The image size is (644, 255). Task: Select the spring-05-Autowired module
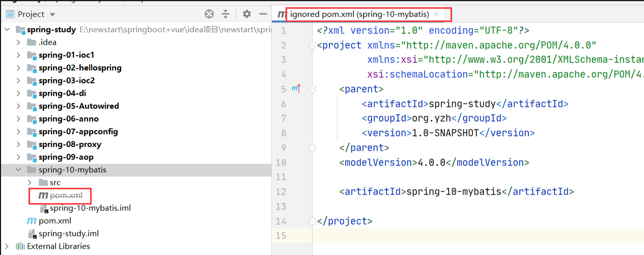[78, 106]
